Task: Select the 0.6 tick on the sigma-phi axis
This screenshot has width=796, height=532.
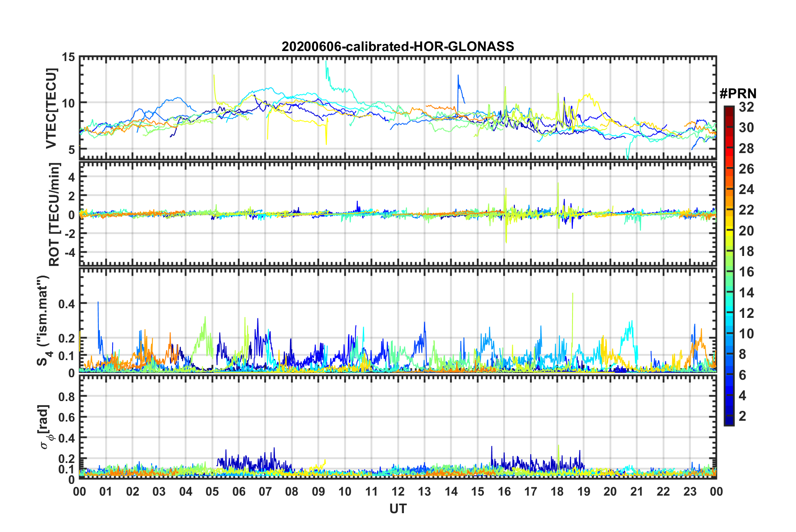Action: [x=67, y=417]
